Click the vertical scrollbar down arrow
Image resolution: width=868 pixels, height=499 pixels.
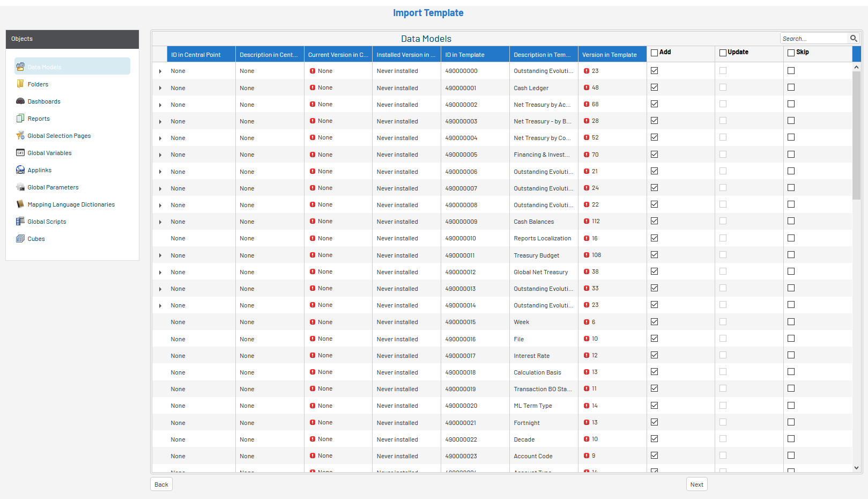856,468
